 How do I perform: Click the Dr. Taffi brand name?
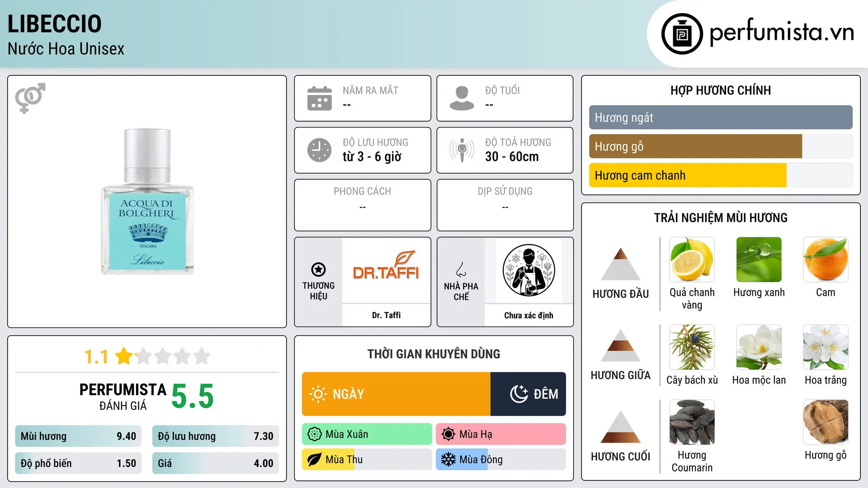(x=386, y=315)
